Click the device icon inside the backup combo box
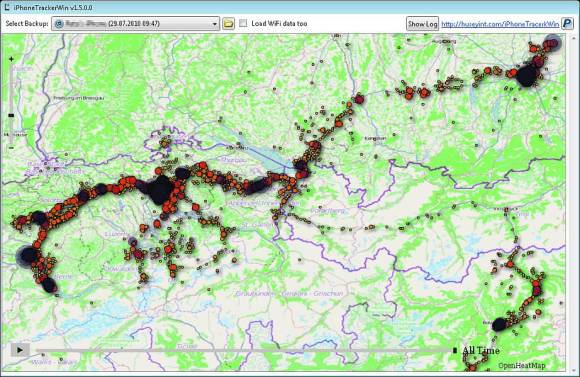 pos(59,24)
